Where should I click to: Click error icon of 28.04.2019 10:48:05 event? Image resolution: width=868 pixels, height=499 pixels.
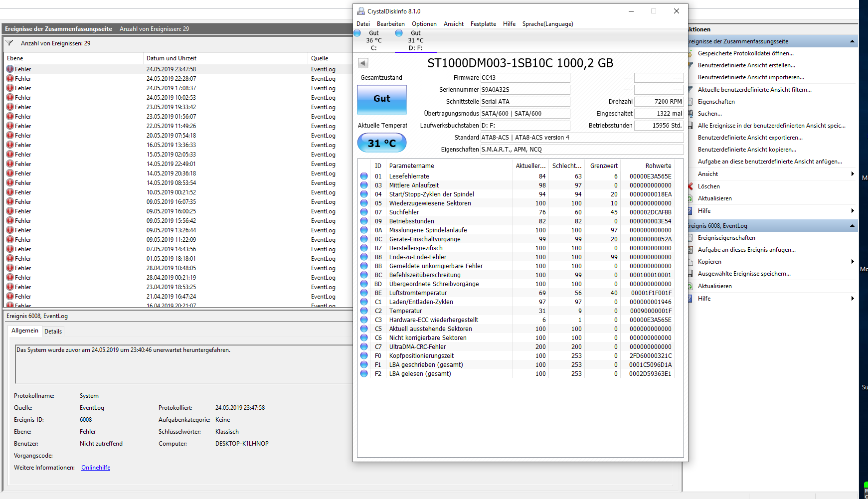(x=10, y=268)
